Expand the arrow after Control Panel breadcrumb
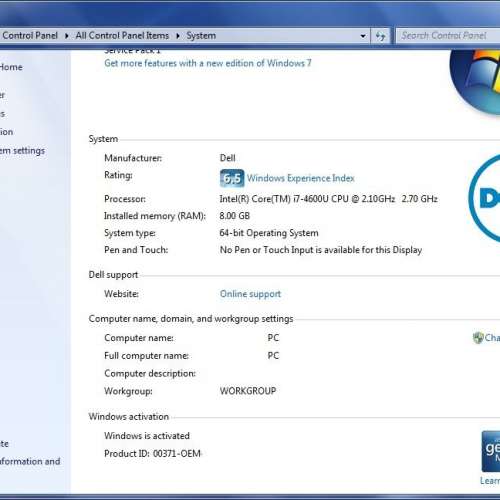This screenshot has width=500, height=500. (x=67, y=36)
